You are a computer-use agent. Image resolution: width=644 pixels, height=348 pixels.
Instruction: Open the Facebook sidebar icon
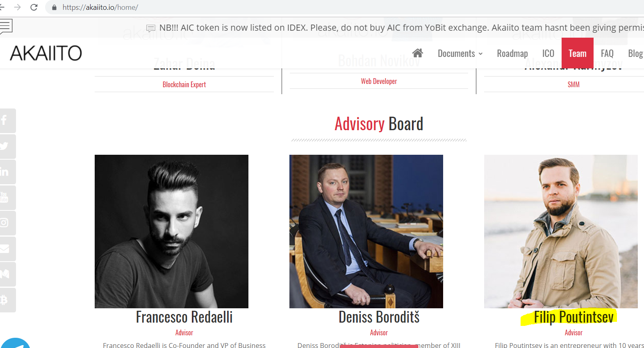(6, 121)
